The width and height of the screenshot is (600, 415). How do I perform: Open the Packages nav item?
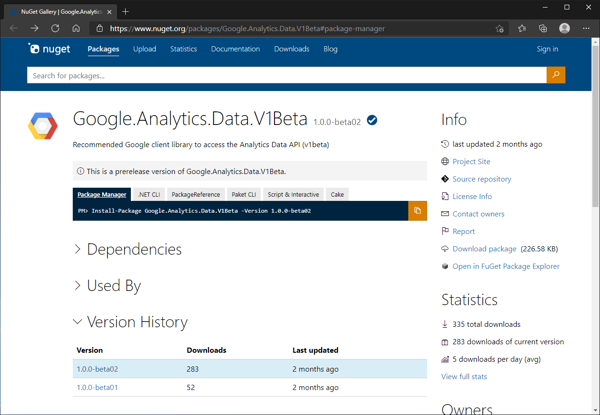coord(103,49)
